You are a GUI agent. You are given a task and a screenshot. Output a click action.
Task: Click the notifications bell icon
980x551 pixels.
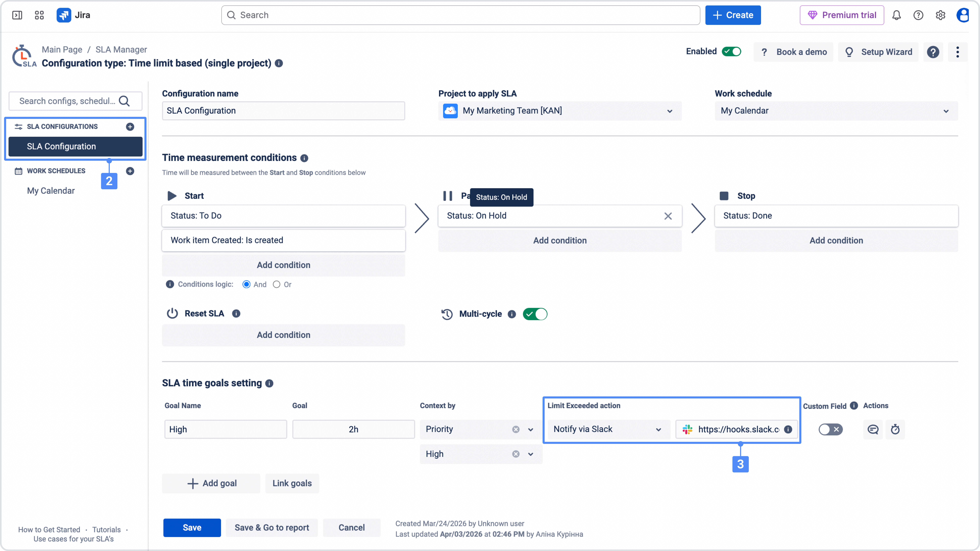pos(896,15)
